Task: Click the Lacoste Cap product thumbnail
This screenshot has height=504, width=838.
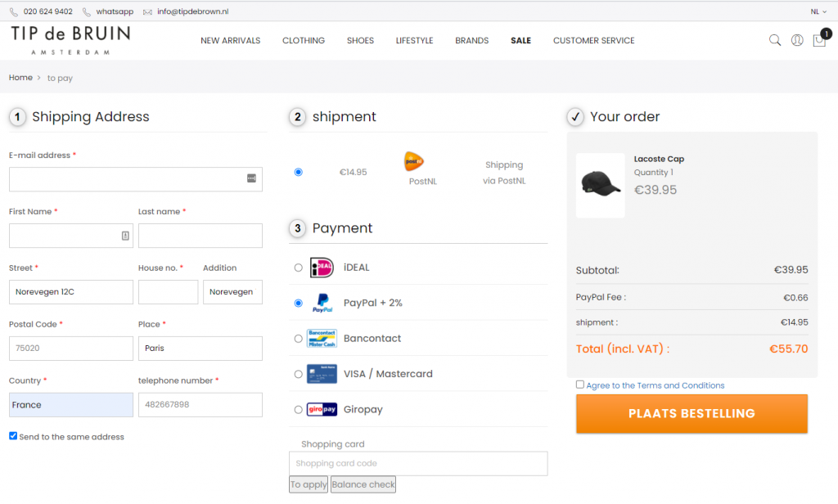Action: click(x=600, y=186)
